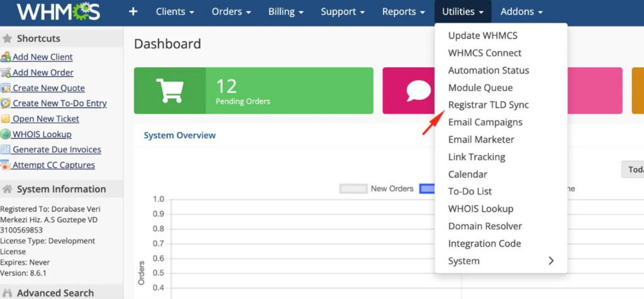
Task: Toggle the New Orders legend swatch
Action: [x=353, y=188]
